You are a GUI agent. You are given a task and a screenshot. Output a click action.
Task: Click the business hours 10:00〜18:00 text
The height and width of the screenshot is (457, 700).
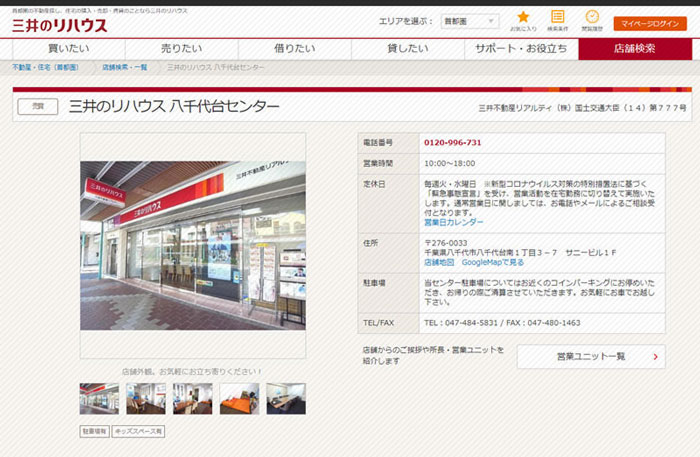click(450, 164)
